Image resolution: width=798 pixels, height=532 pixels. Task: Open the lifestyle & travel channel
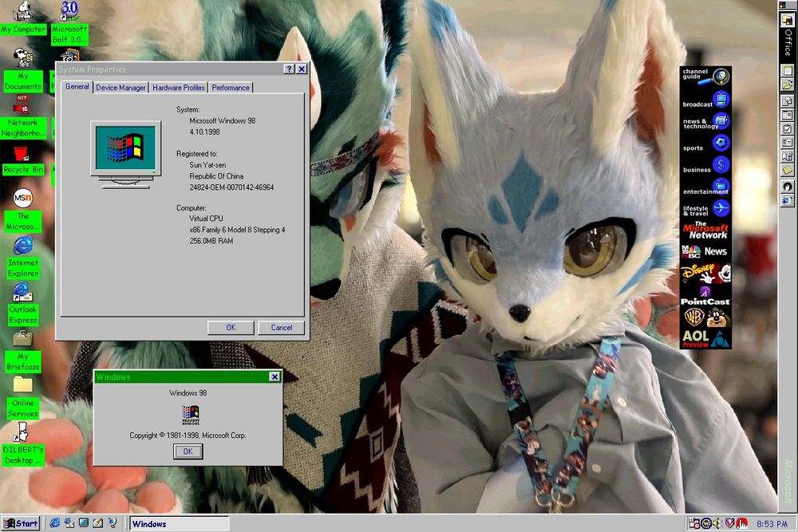706,208
